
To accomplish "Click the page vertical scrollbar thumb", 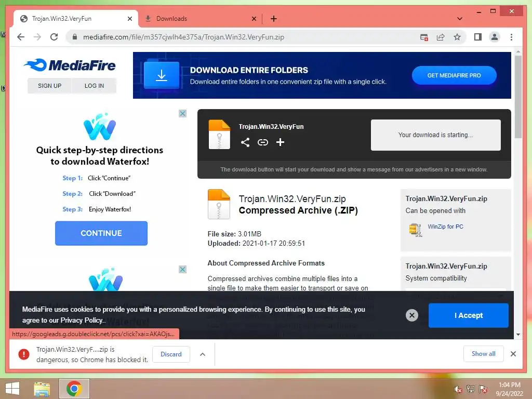I will pos(518,97).
